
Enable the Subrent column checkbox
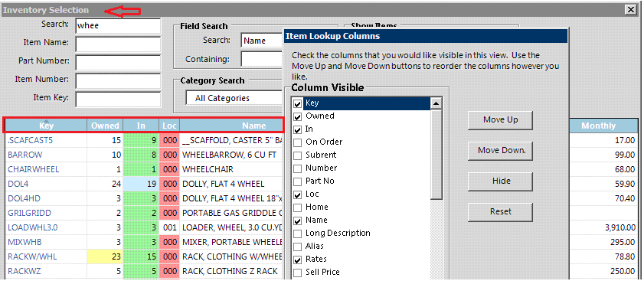click(x=298, y=155)
